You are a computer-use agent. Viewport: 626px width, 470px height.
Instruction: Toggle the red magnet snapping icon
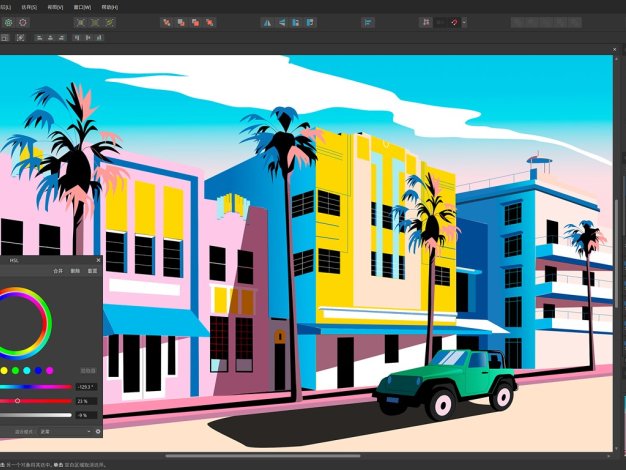454,22
